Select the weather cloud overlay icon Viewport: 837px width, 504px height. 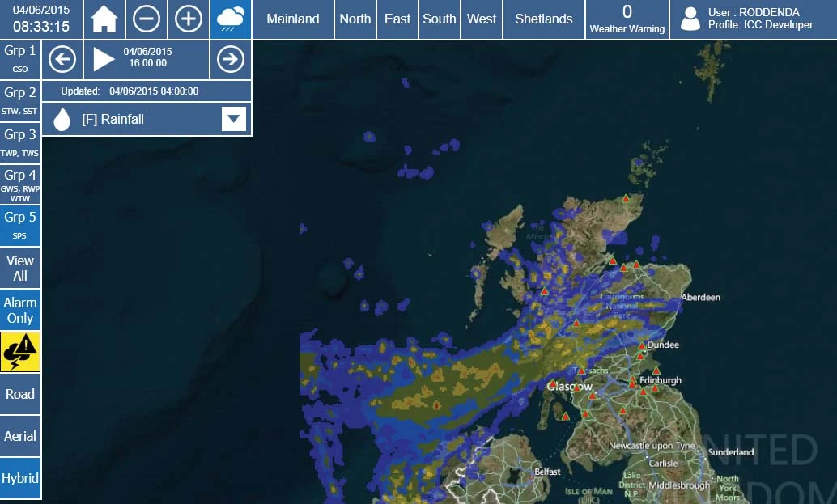coord(230,19)
